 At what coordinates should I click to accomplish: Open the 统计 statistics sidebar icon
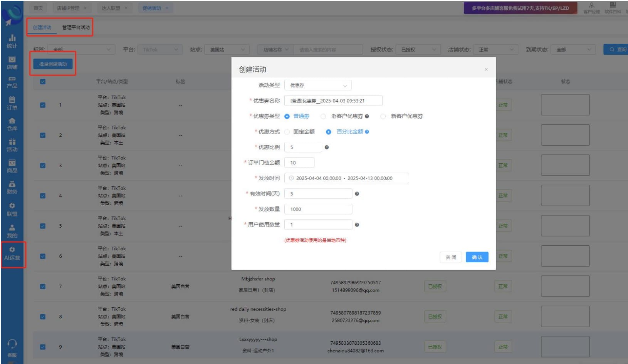[12, 41]
